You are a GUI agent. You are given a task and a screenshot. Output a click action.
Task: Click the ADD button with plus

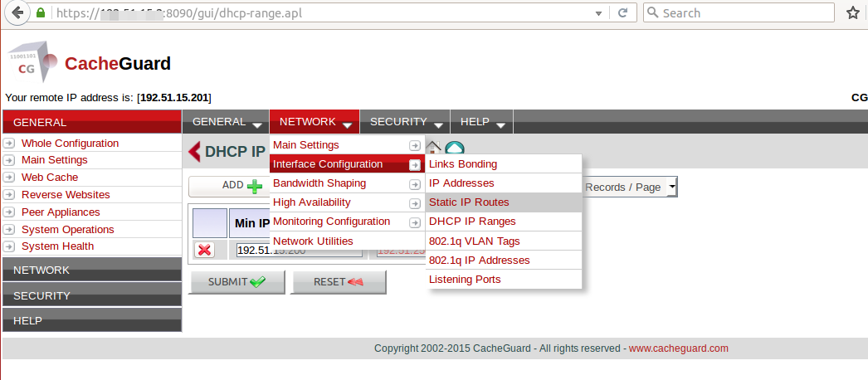tap(229, 187)
